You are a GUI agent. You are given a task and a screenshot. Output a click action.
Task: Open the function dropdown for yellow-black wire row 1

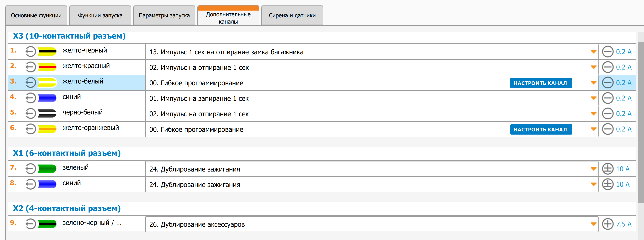(x=593, y=52)
